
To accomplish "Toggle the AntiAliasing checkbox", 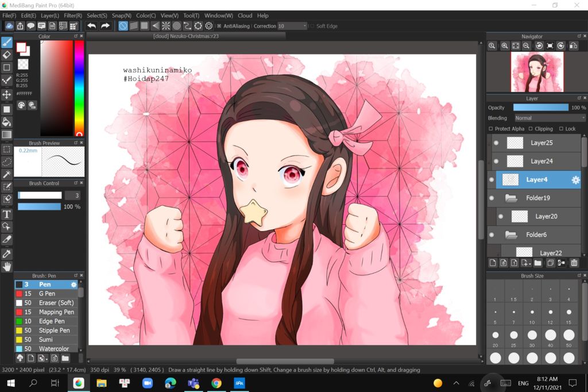I will click(219, 26).
